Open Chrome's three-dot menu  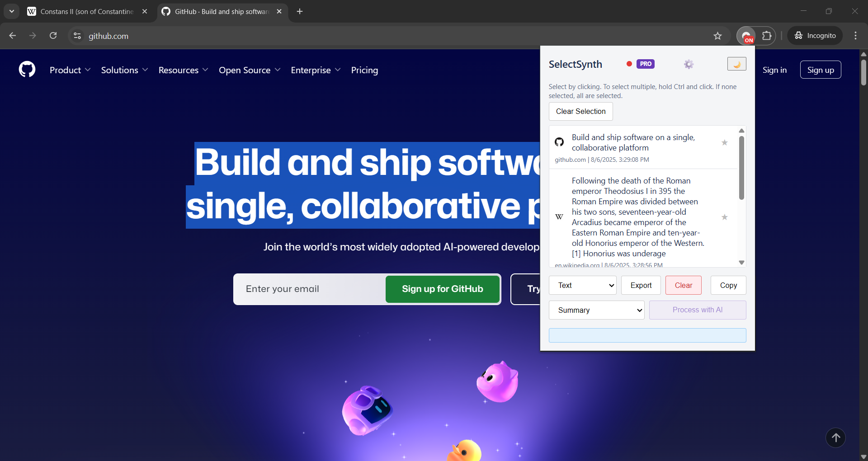click(x=855, y=35)
